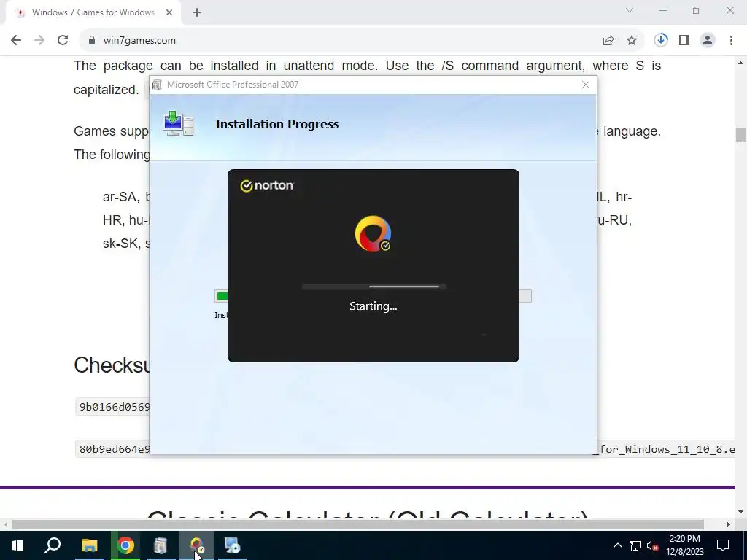Open the Windows Start menu
This screenshot has height=560, width=747.
coord(18,545)
